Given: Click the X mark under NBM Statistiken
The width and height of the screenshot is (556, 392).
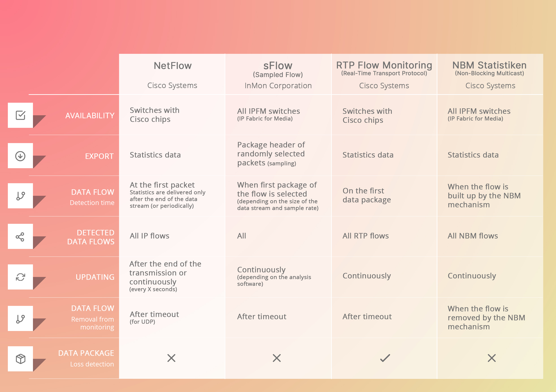Looking at the screenshot, I should pyautogui.click(x=492, y=358).
